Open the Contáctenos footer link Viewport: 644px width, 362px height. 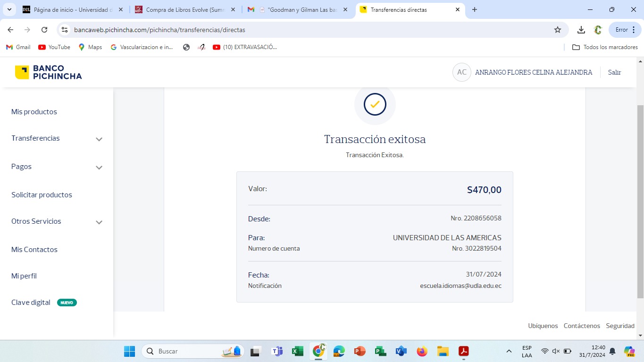coord(582,326)
